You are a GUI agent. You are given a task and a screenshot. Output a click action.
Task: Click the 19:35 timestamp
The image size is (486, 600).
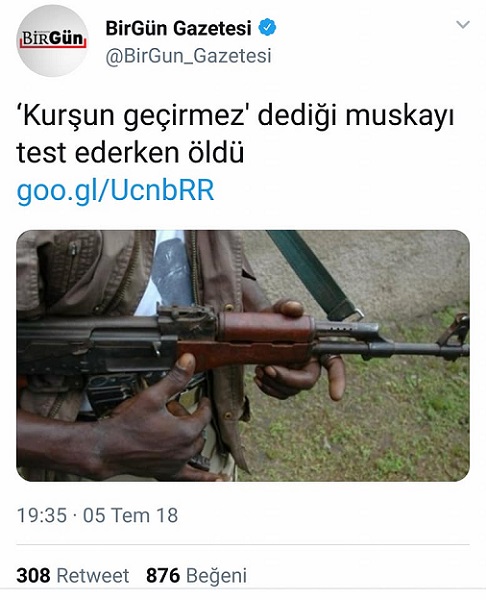coord(42,515)
